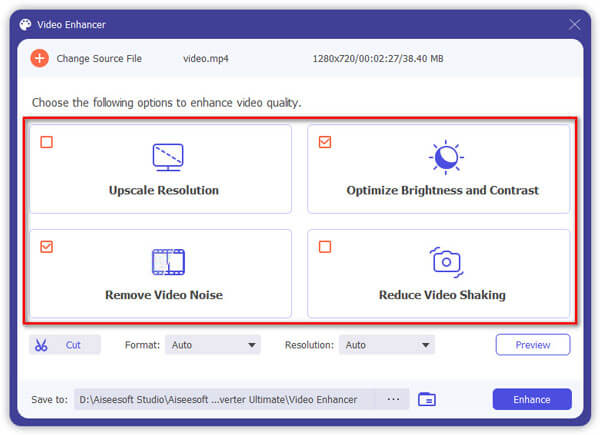This screenshot has width=600, height=435.
Task: Click the 1280x720/00:02:27/38.40 MB info text
Action: point(378,59)
